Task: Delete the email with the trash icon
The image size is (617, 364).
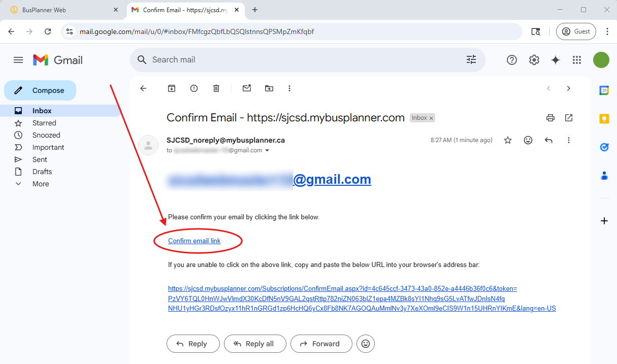Action: click(x=216, y=88)
